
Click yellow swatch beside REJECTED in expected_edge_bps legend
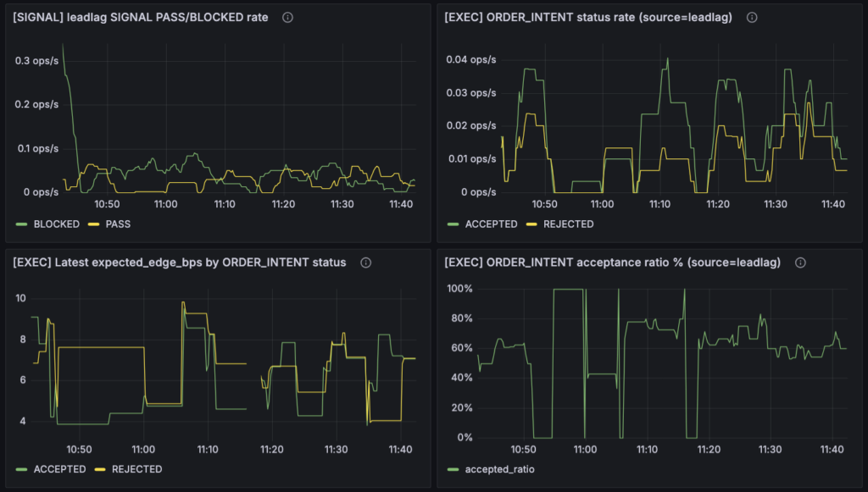(101, 469)
